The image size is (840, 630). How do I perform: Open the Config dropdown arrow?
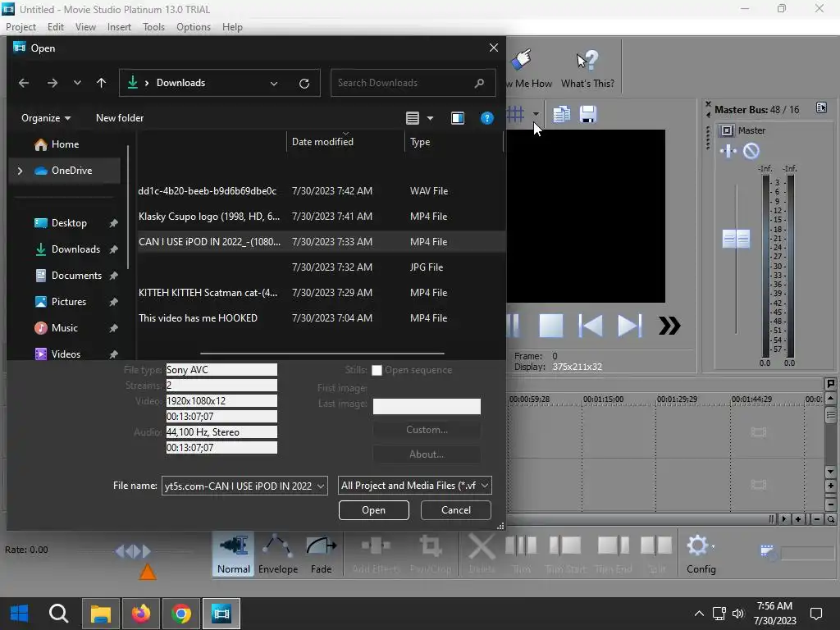pyautogui.click(x=714, y=547)
